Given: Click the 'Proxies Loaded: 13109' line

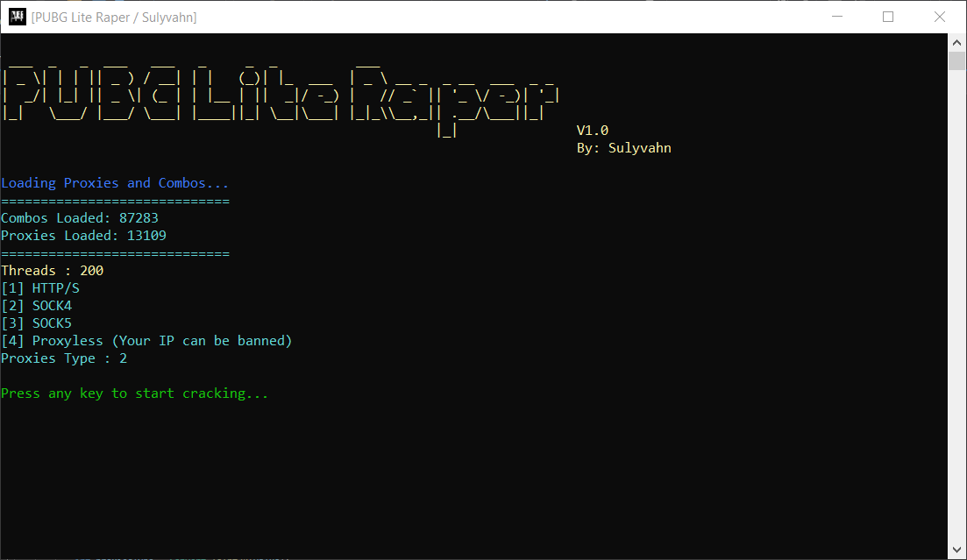Looking at the screenshot, I should pyautogui.click(x=83, y=236).
